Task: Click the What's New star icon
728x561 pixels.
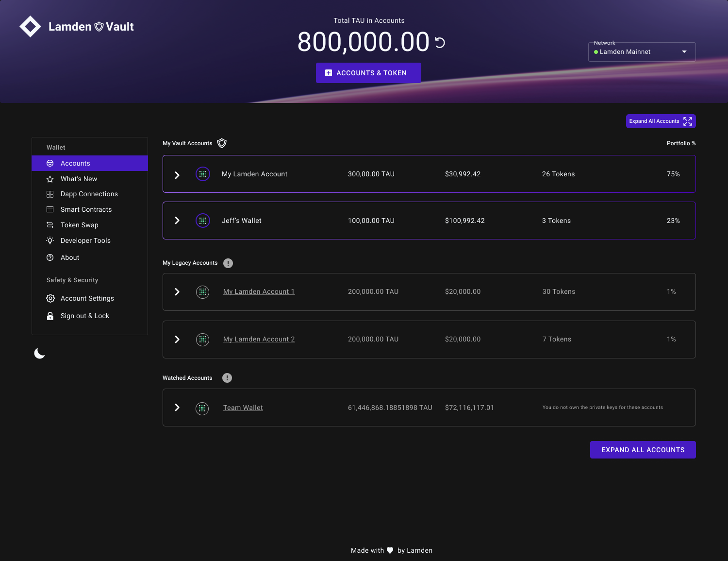Action: 50,179
